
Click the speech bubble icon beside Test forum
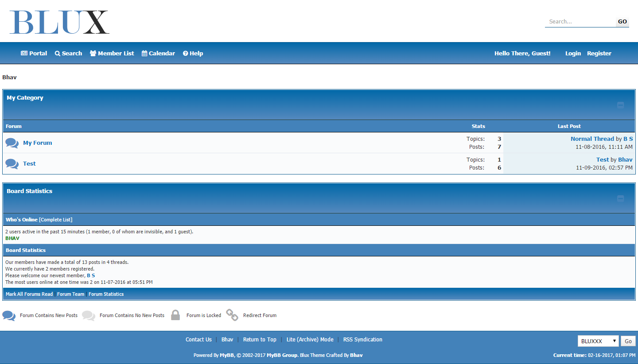(x=12, y=164)
